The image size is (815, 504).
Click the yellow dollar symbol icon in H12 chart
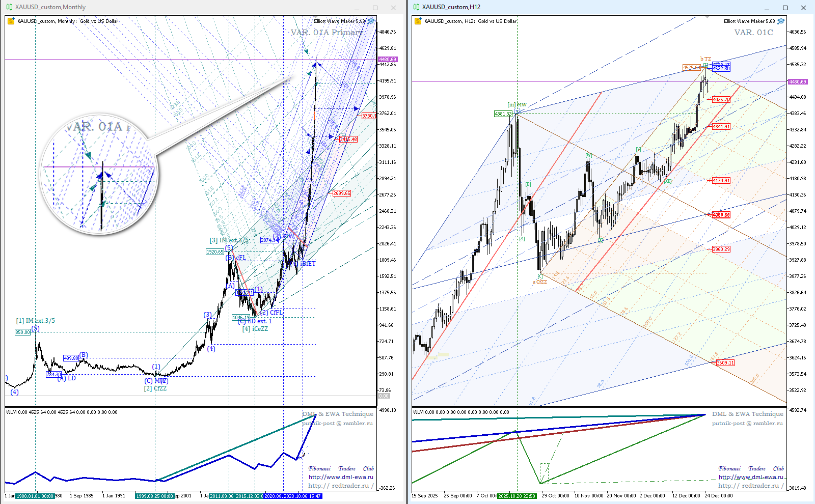418,21
